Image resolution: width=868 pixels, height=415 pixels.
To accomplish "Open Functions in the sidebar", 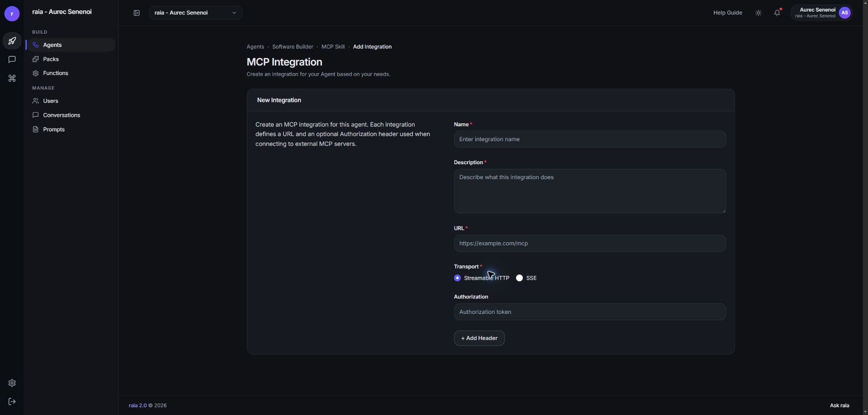I will [71, 73].
